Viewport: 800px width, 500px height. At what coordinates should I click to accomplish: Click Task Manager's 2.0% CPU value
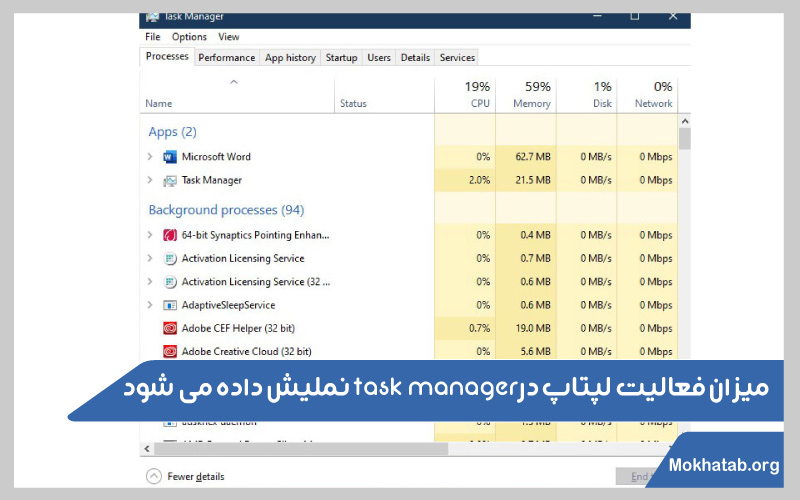click(x=480, y=180)
